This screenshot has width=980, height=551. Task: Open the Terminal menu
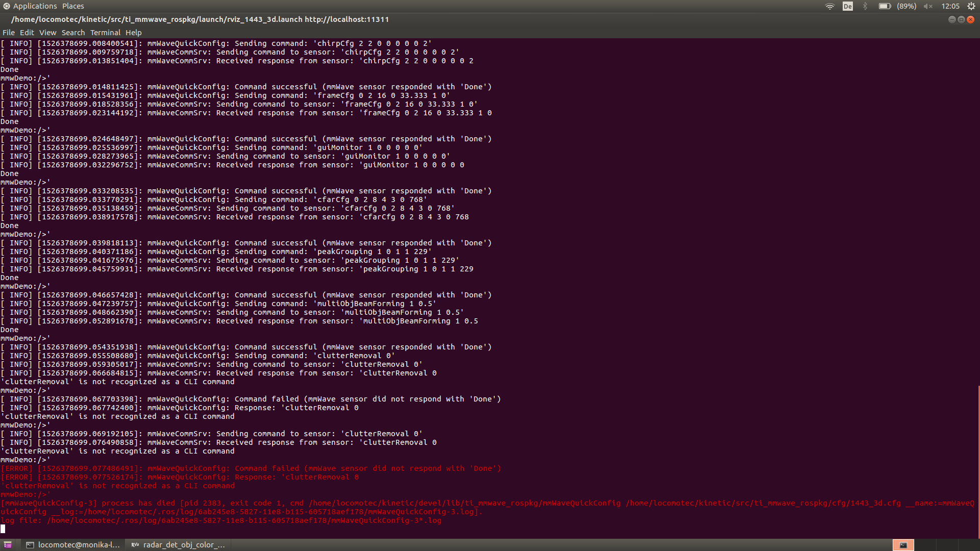[x=105, y=33]
